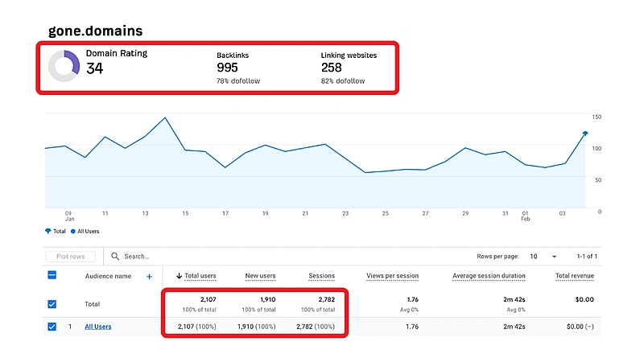Image resolution: width=644 pixels, height=362 pixels.
Task: Focus the Search input field
Action: tap(137, 256)
